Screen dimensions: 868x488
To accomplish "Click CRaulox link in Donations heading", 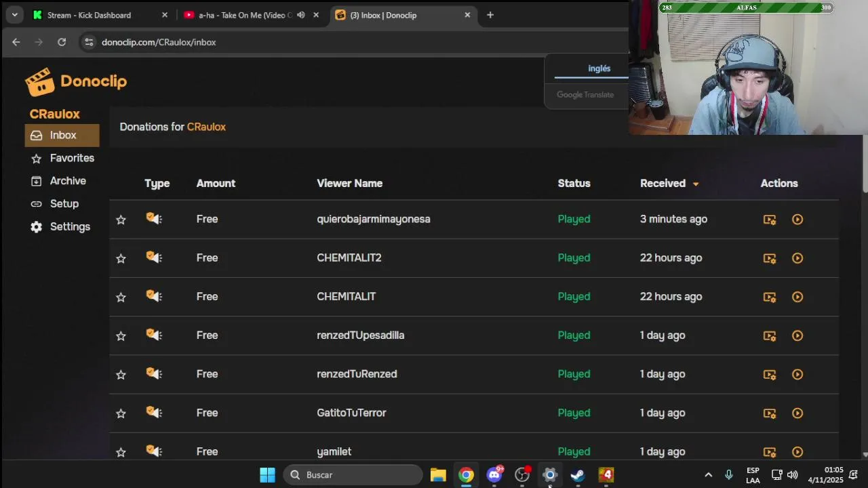I will point(206,127).
